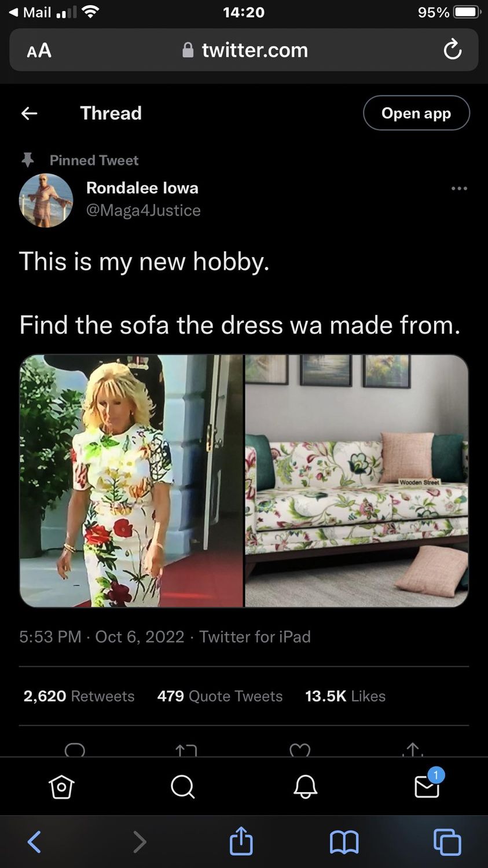View the 13.5K Likes list
The height and width of the screenshot is (868, 488).
coord(345,696)
